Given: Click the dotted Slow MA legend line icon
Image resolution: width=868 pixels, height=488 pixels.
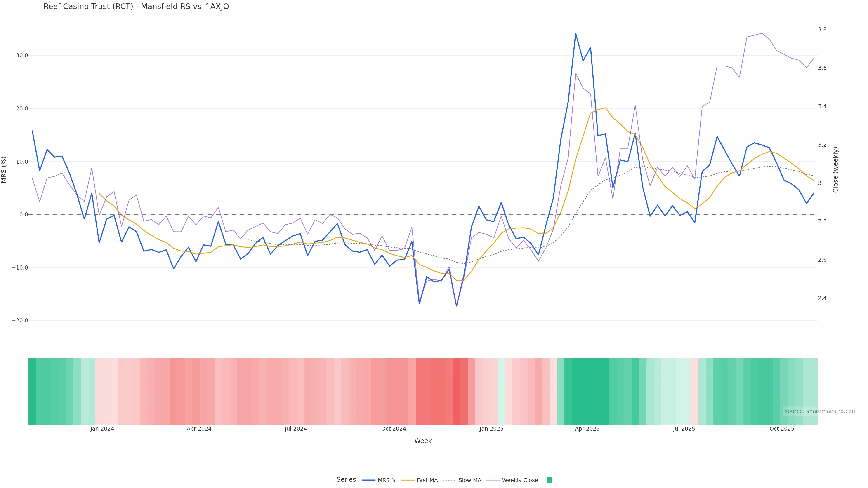Looking at the screenshot, I should pos(449,480).
